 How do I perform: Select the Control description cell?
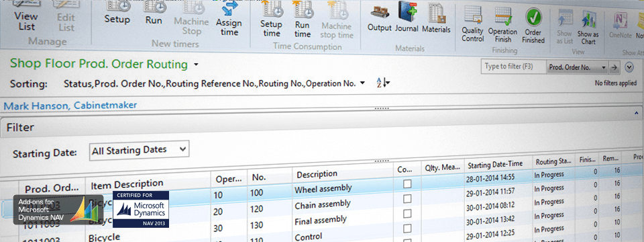click(x=308, y=235)
